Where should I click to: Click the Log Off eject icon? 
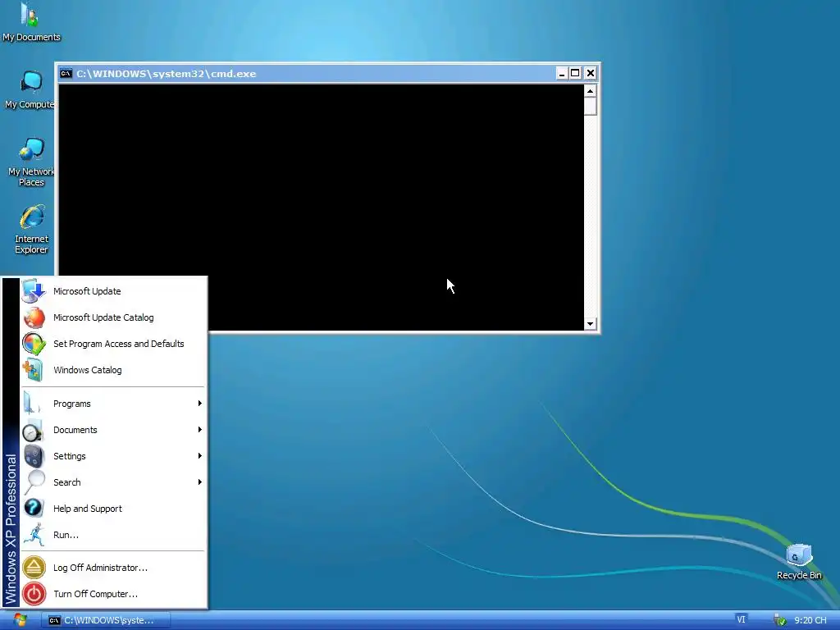[x=34, y=568]
